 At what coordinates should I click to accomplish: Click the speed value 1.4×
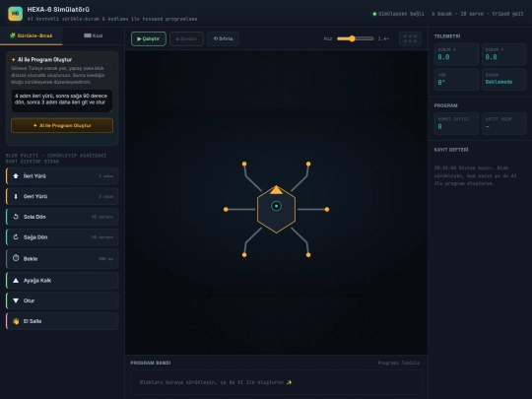pos(383,38)
